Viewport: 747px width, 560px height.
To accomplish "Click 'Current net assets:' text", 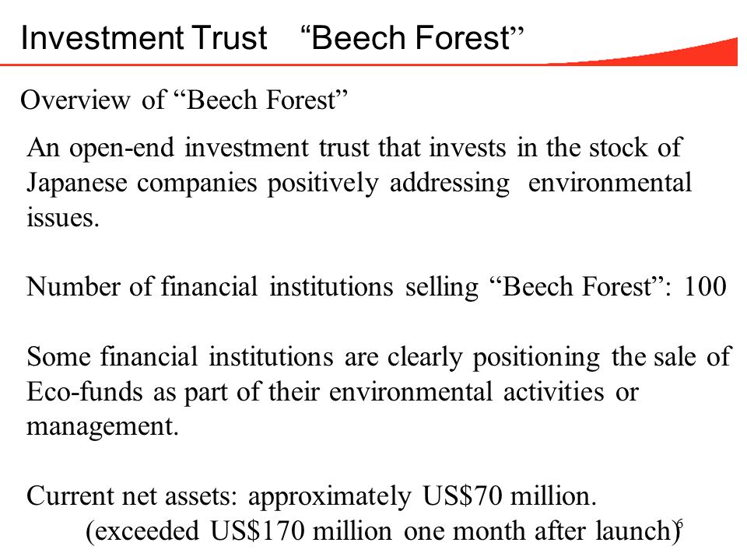I will coord(132,495).
